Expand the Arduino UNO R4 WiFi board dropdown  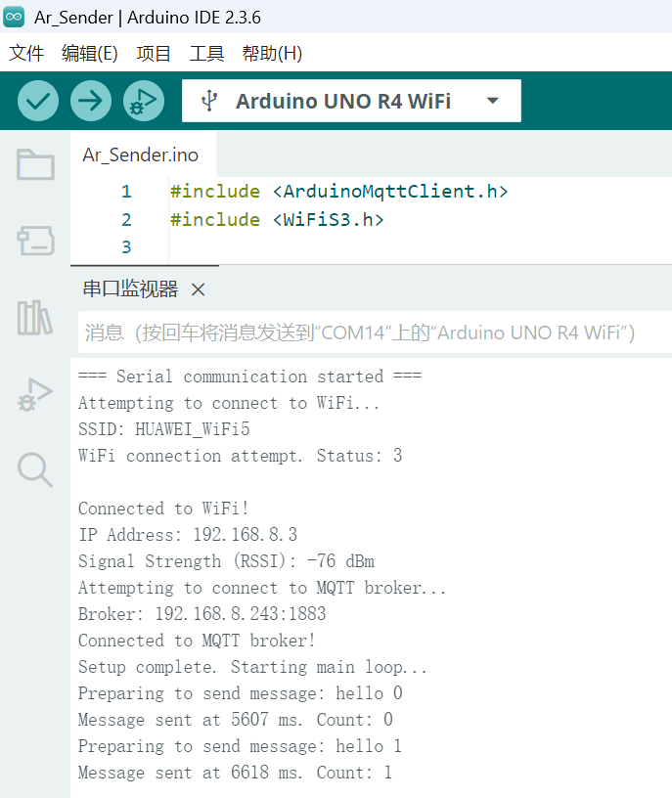pyautogui.click(x=492, y=101)
